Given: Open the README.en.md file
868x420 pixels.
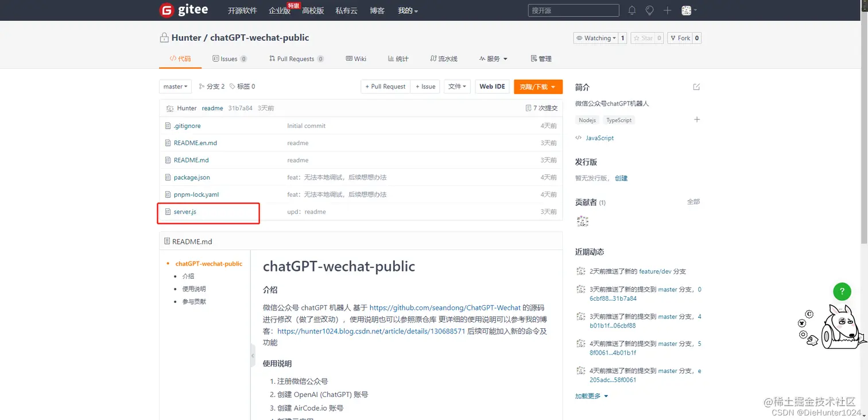Looking at the screenshot, I should pos(195,143).
